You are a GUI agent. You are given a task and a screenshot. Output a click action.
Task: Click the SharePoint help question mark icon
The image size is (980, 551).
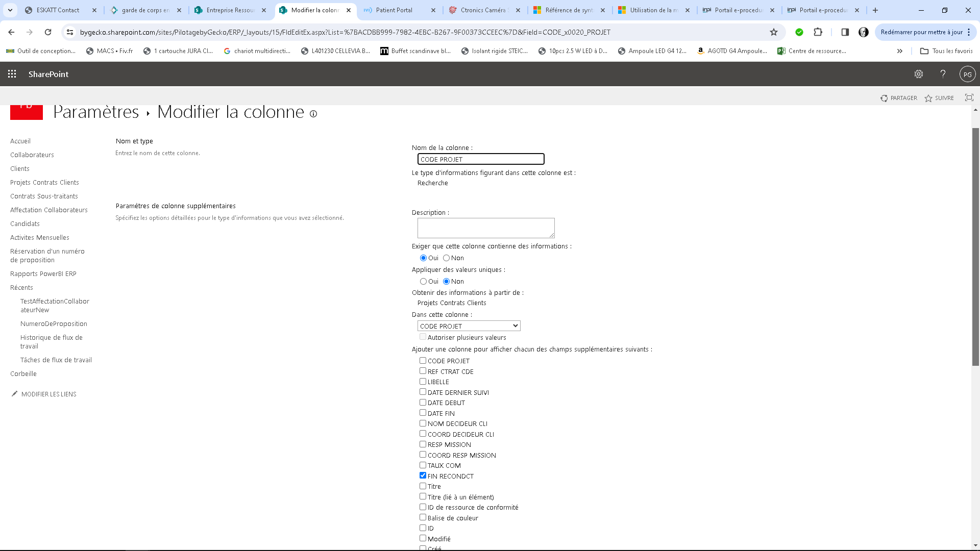[x=943, y=74]
